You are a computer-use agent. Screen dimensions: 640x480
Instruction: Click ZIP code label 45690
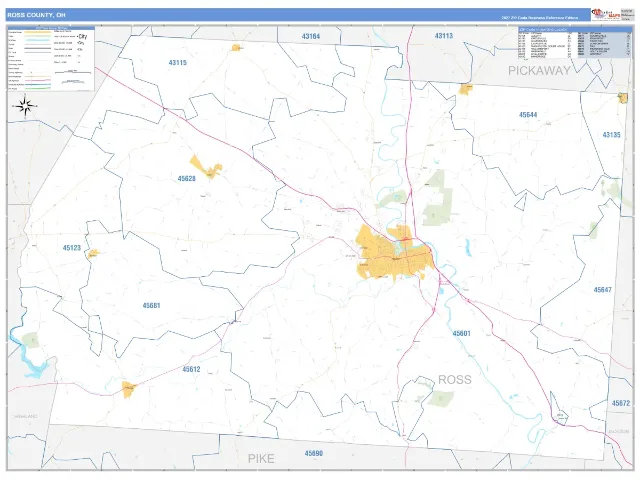(314, 453)
